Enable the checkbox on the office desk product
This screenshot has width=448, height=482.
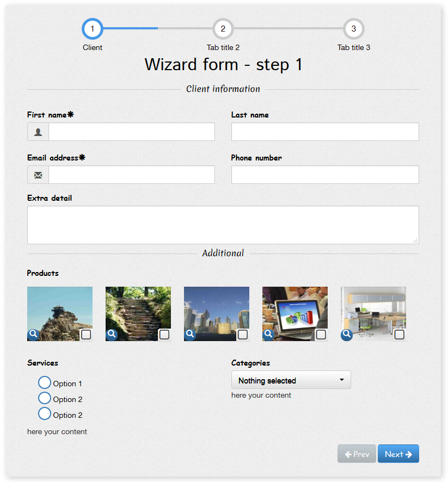(x=399, y=335)
